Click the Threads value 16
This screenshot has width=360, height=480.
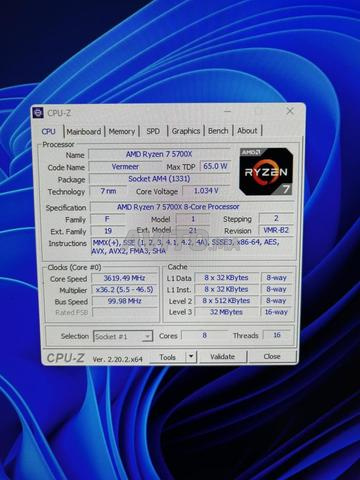[x=277, y=335]
